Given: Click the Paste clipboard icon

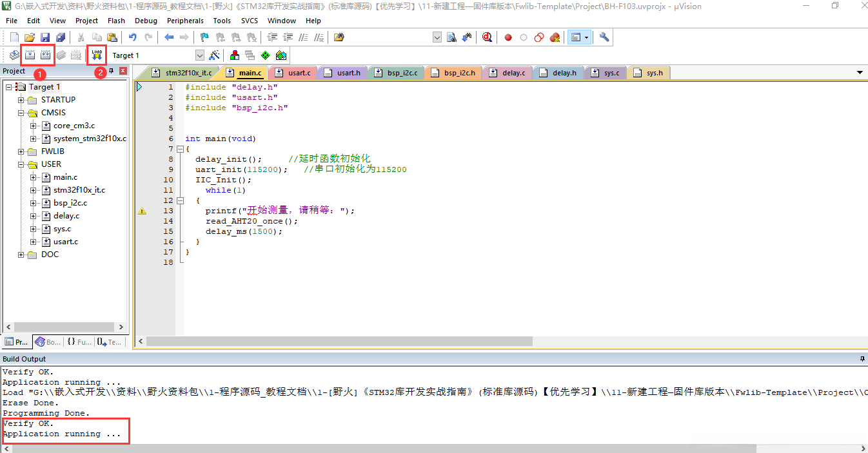Looking at the screenshot, I should (x=112, y=37).
